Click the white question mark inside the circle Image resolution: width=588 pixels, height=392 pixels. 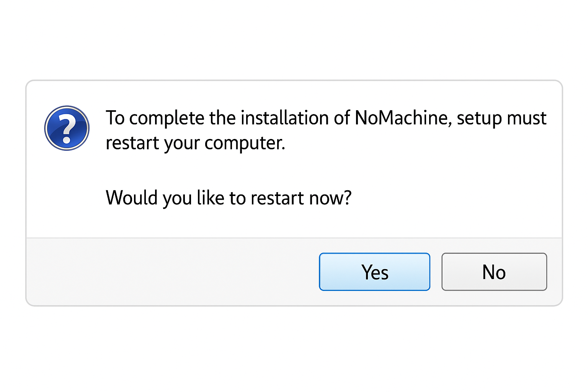click(67, 129)
